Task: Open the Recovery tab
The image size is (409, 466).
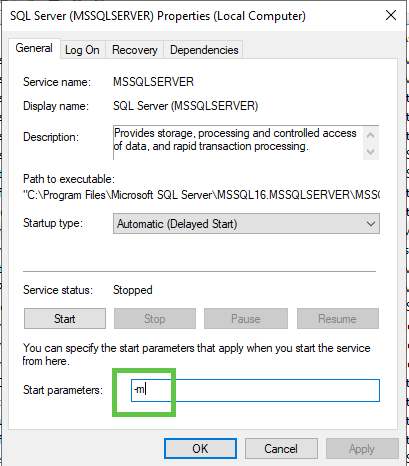Action: pos(135,50)
